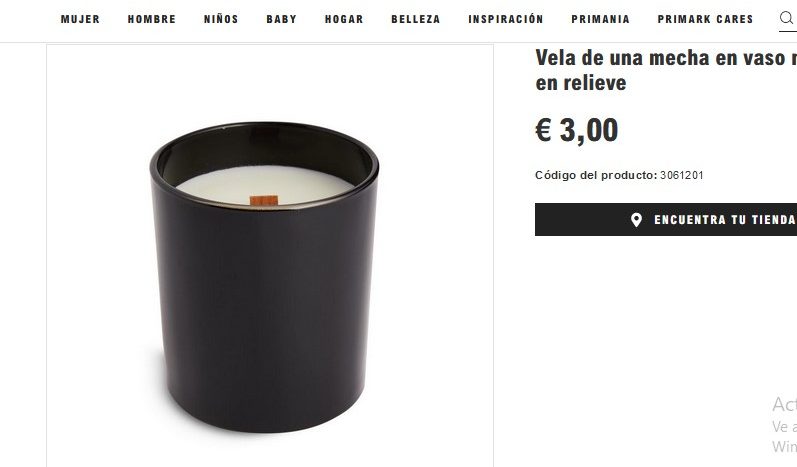Viewport: 797px width, 467px height.
Task: Click the location pin icon on the store button
Action: (636, 220)
